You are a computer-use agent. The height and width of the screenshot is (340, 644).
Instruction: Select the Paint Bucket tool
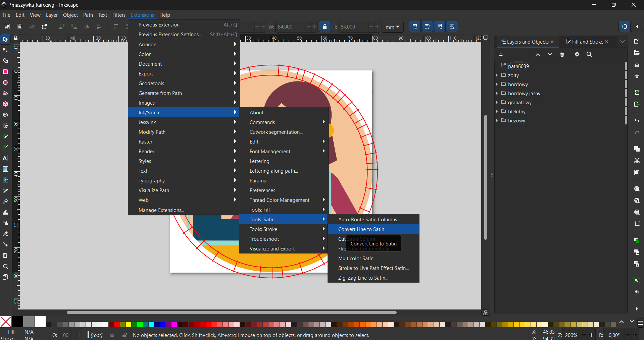[x=5, y=202]
